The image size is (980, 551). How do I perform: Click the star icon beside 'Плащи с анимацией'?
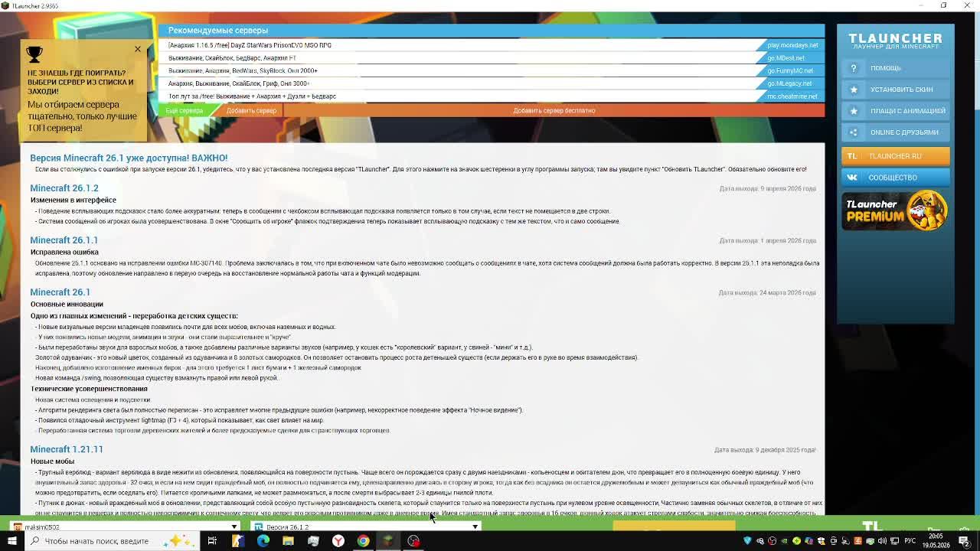(854, 111)
